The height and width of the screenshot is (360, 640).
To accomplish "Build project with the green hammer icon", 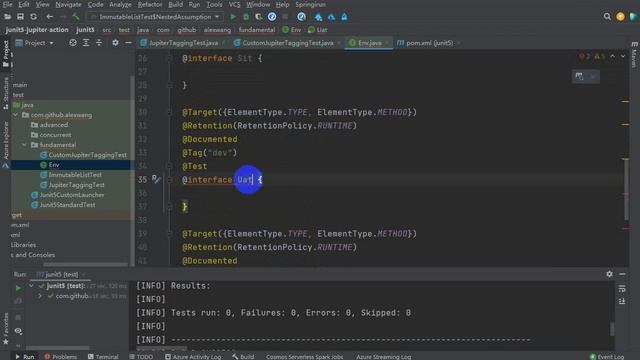I will pos(76,17).
